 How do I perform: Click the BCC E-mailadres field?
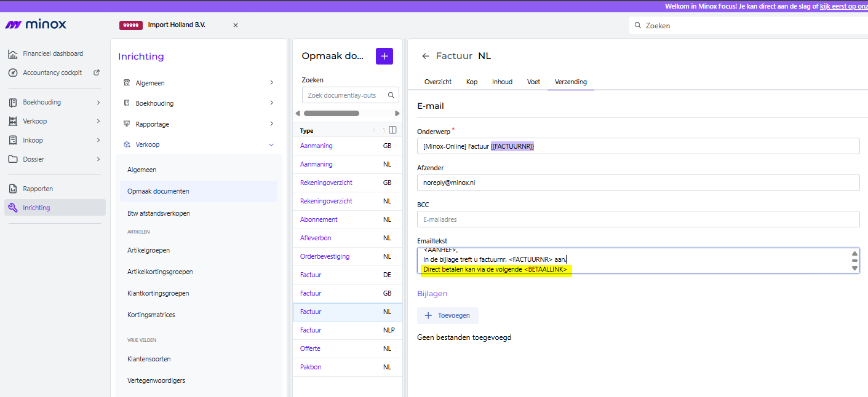(638, 219)
